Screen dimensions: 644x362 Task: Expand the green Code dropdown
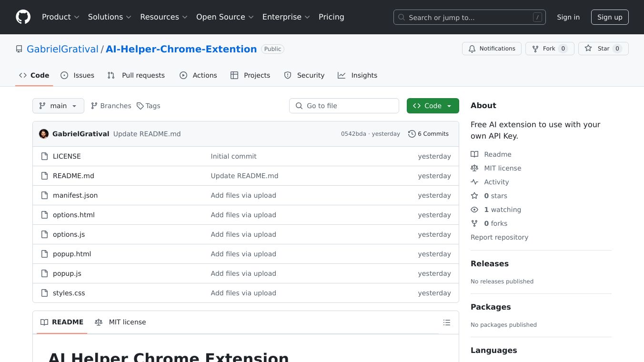433,106
